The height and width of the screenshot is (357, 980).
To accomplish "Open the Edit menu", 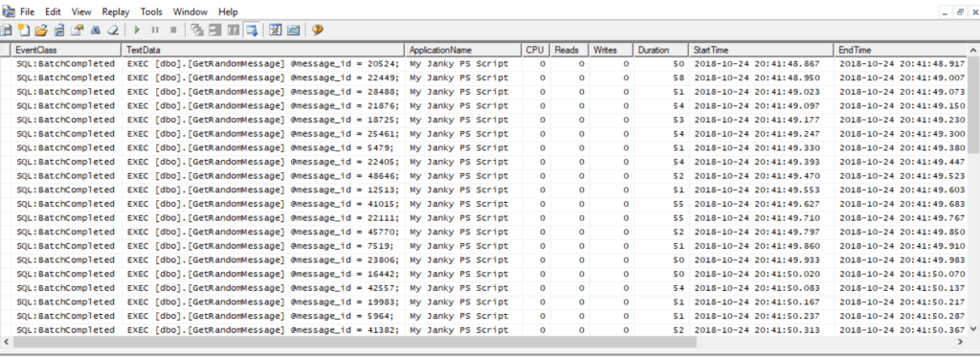I will coord(54,11).
